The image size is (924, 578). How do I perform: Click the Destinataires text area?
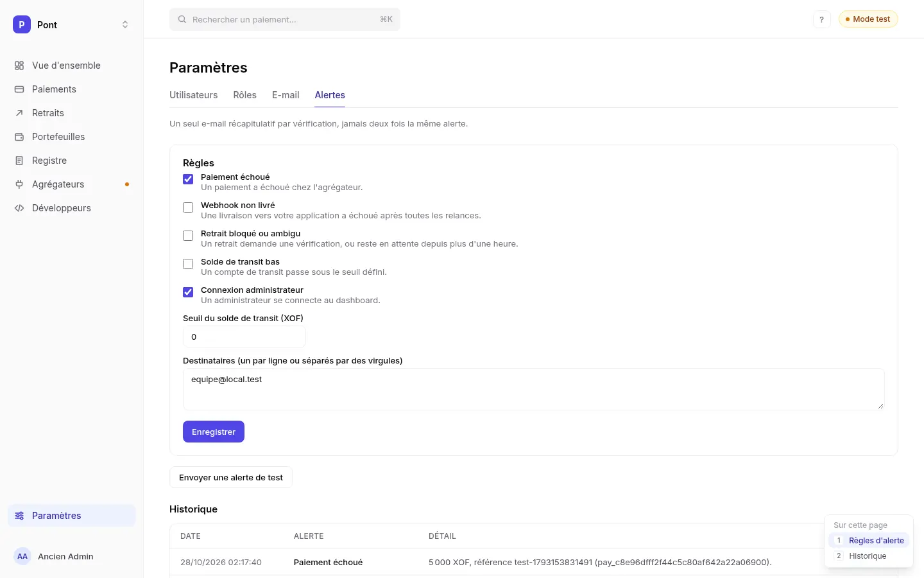[x=534, y=389]
